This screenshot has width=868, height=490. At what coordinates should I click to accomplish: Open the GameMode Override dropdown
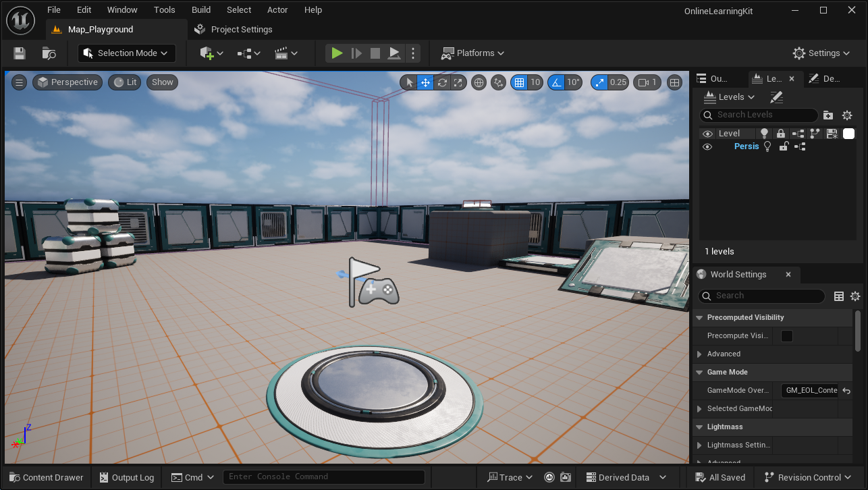click(810, 390)
